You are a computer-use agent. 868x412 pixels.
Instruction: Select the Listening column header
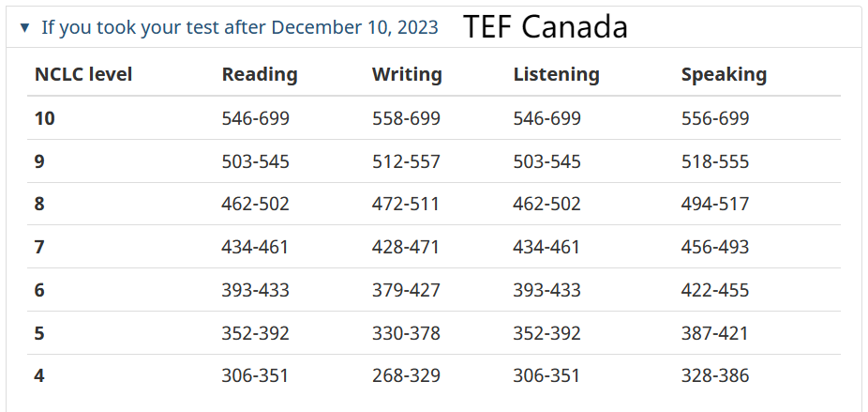click(557, 74)
